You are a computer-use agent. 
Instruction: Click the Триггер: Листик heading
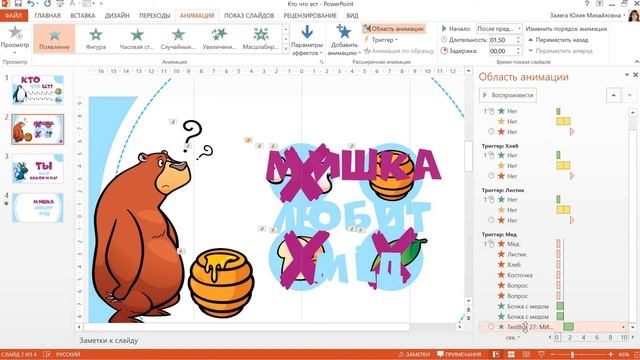tap(502, 190)
